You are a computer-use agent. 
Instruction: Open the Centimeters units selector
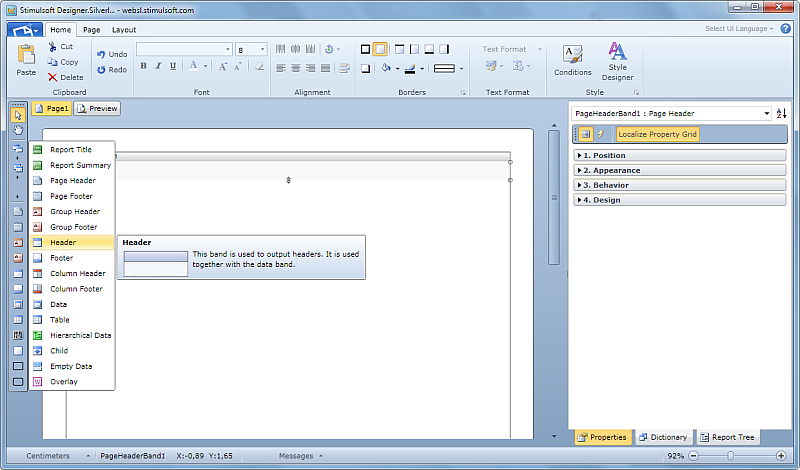(58, 456)
